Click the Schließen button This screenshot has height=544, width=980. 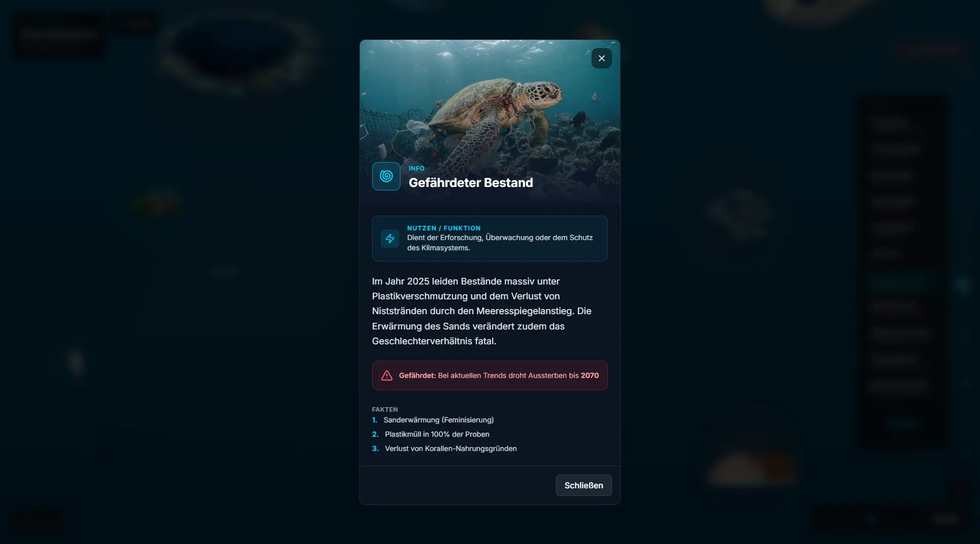(583, 485)
